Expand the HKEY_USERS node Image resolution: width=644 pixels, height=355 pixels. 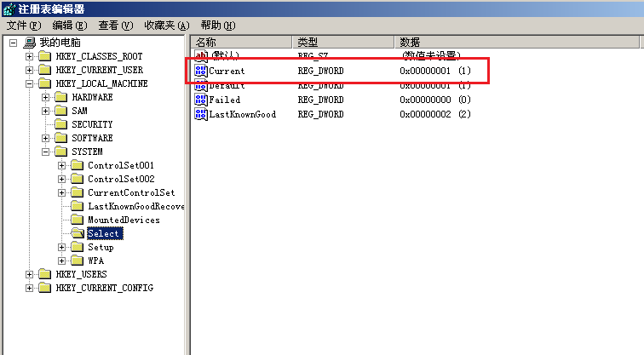pos(29,274)
